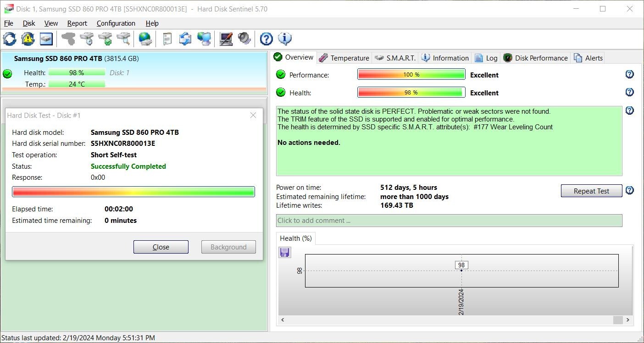Screen dimensions: 644x343
Task: Click the 0x00 response value
Action: pyautogui.click(x=98, y=177)
